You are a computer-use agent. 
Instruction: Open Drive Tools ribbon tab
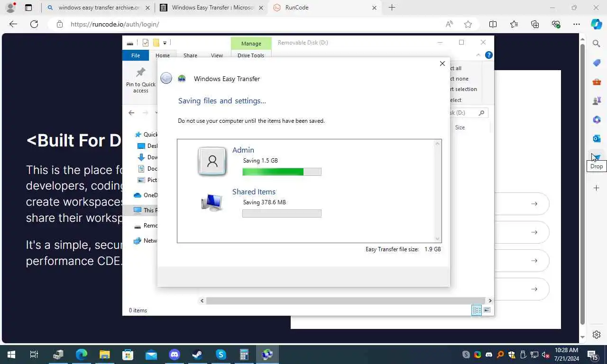tap(251, 55)
